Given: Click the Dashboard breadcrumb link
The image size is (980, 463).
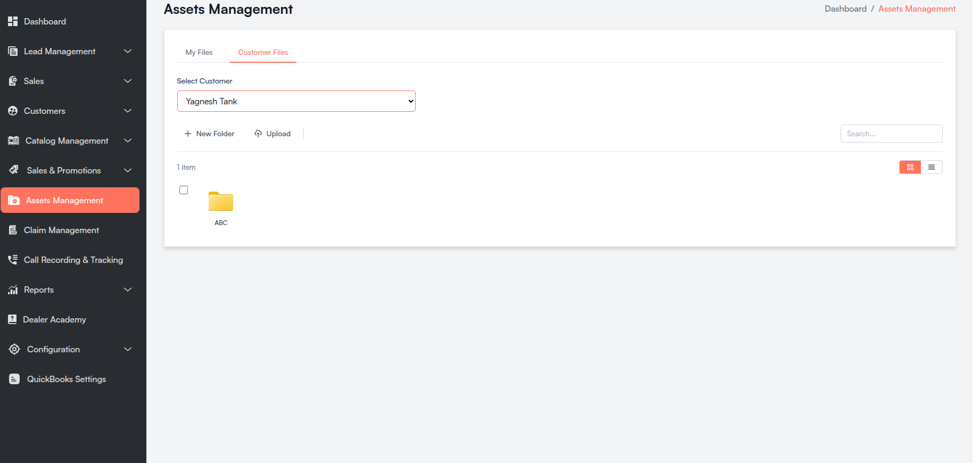Looking at the screenshot, I should click(x=845, y=9).
